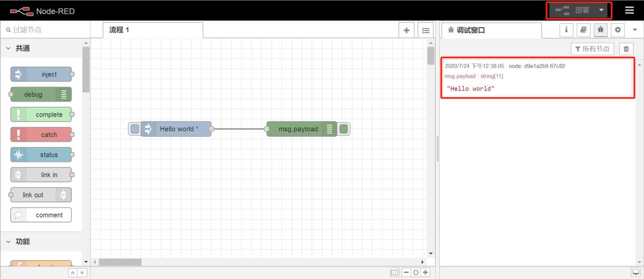This screenshot has height=279, width=644.
Task: Click the Node-RED logo
Action: click(x=42, y=11)
